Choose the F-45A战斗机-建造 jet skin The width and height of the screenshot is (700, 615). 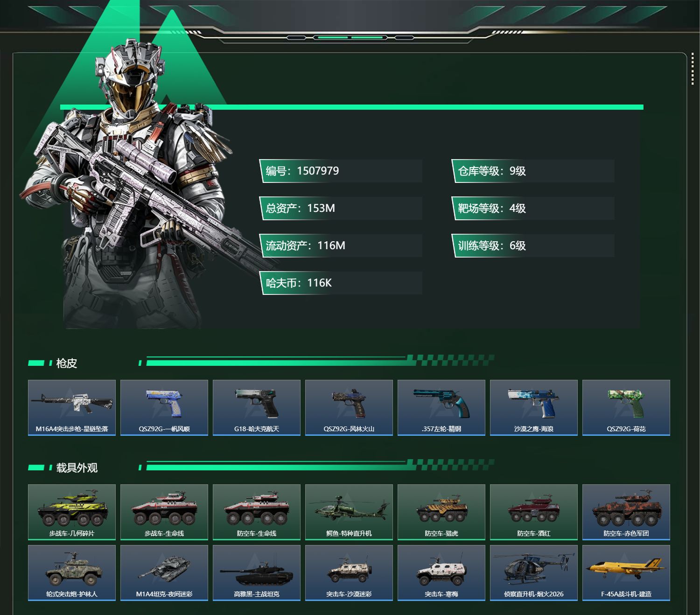(x=626, y=573)
